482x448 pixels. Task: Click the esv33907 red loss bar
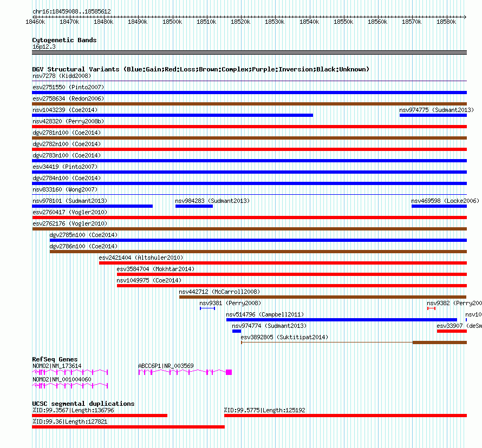[x=452, y=331]
